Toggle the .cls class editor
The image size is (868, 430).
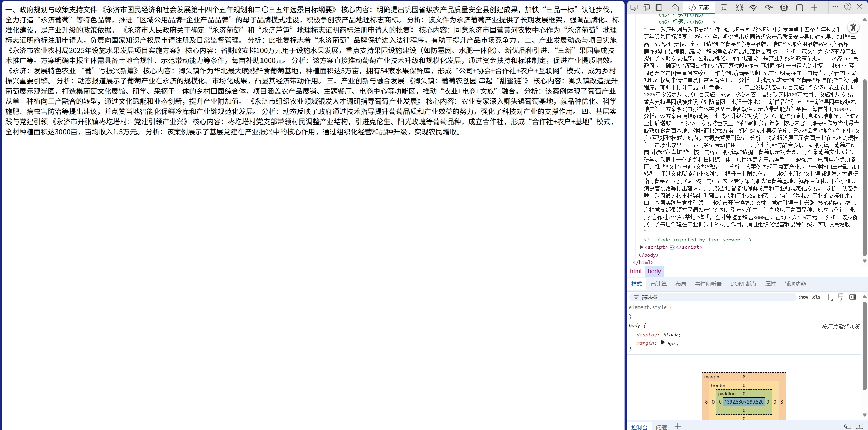pyautogui.click(x=816, y=297)
